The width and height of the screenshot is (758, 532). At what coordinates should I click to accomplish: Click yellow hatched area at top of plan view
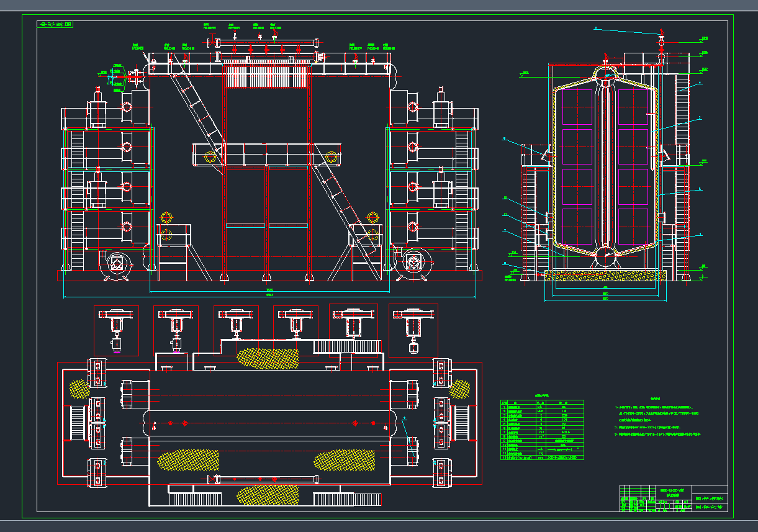coord(267,357)
